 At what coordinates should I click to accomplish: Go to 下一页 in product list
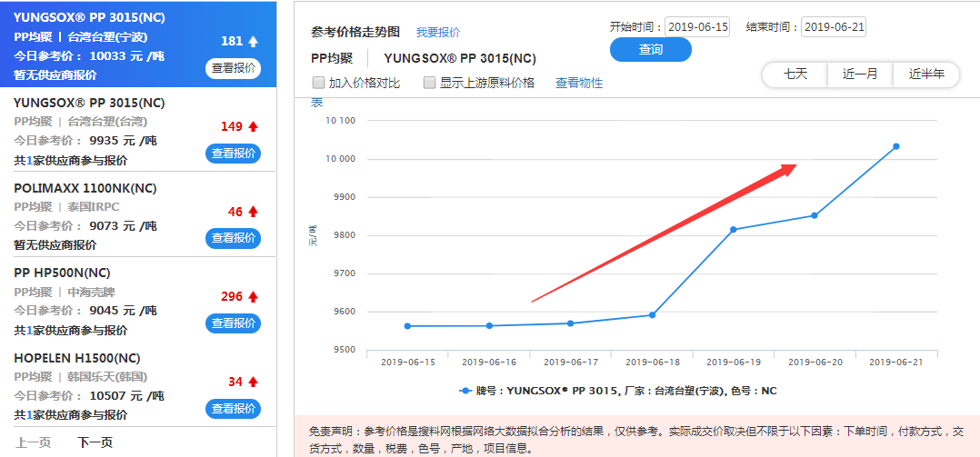click(95, 442)
